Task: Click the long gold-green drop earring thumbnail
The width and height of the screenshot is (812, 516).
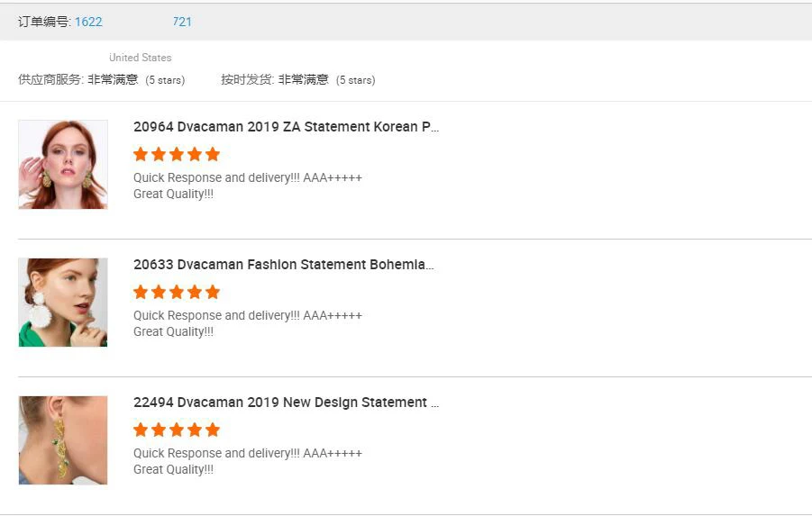Action: [x=63, y=440]
